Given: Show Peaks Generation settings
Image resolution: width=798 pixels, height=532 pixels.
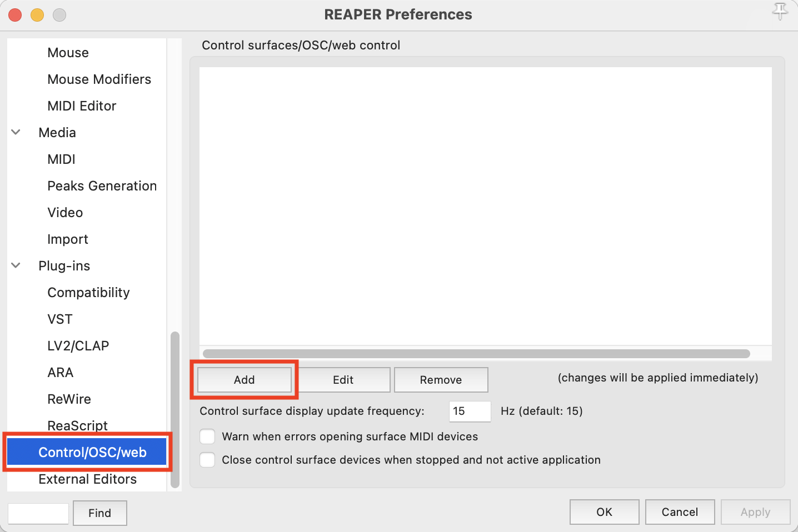Looking at the screenshot, I should pos(102,186).
